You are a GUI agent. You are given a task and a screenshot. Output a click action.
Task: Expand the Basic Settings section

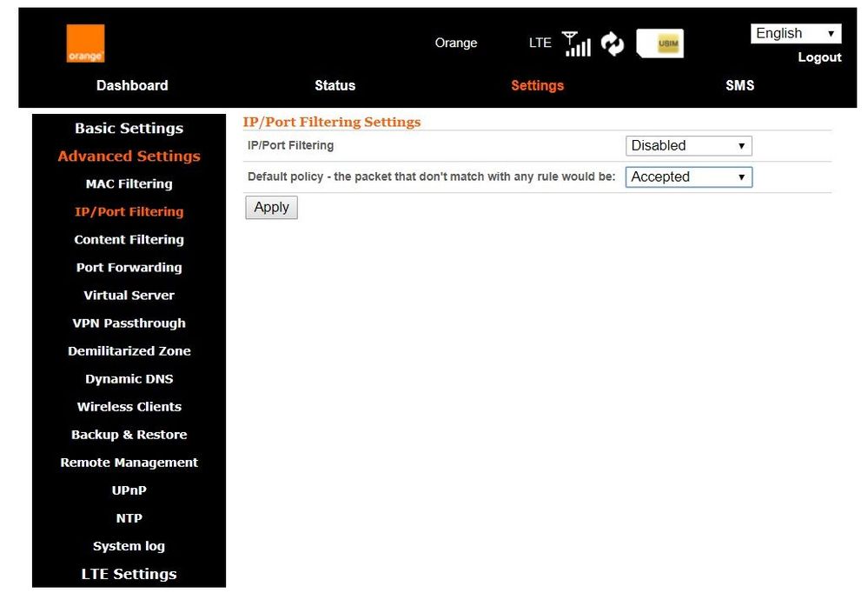click(x=129, y=129)
